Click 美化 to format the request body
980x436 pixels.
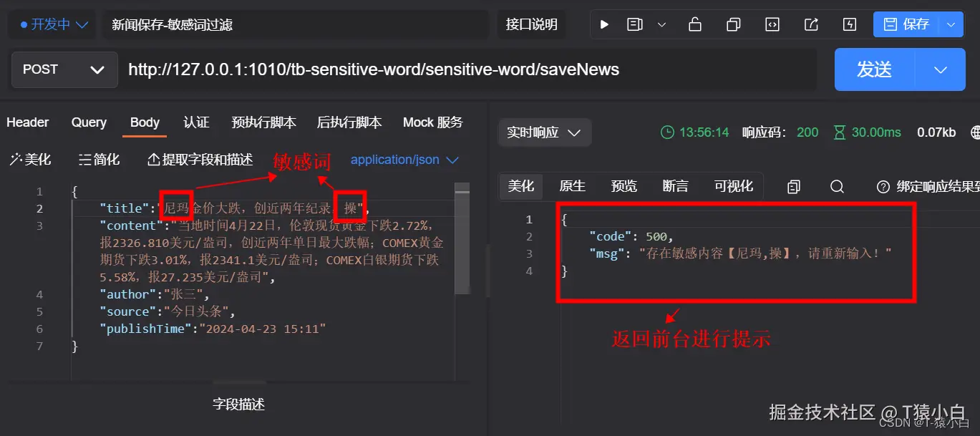pyautogui.click(x=31, y=159)
